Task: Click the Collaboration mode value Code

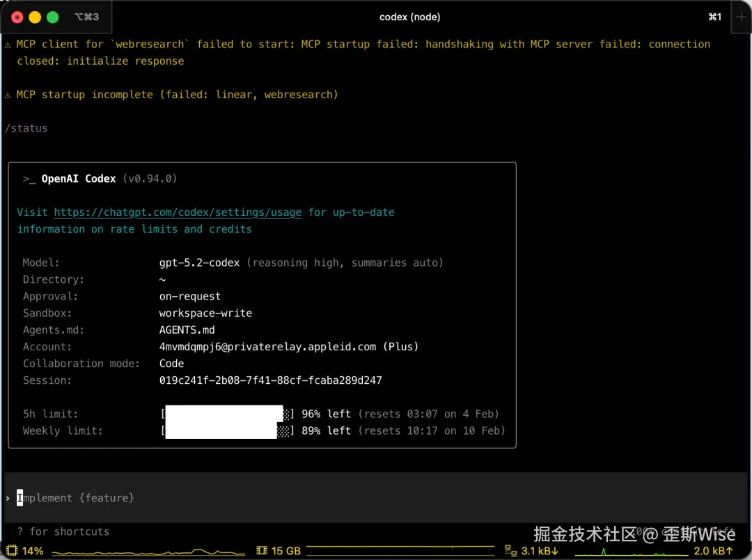Action: 172,364
